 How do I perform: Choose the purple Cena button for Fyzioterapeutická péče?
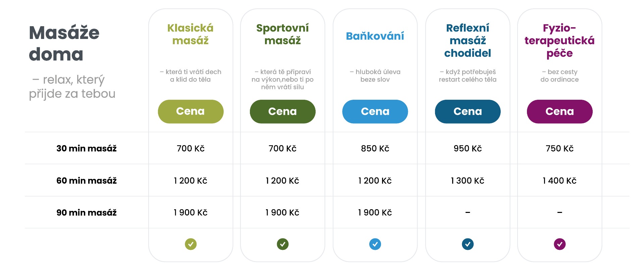[x=559, y=111]
